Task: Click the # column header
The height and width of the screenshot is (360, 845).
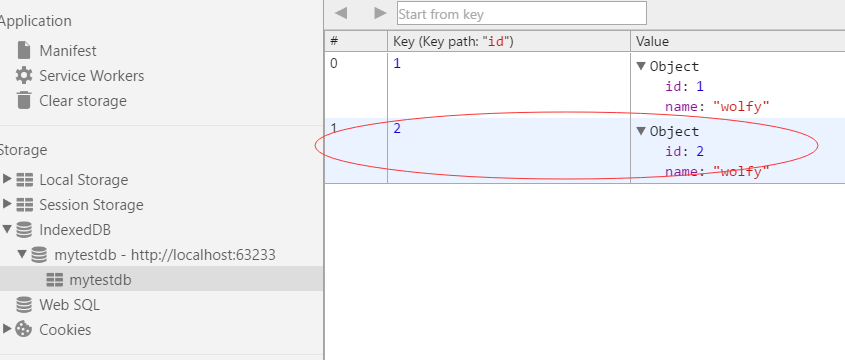Action: coord(356,41)
